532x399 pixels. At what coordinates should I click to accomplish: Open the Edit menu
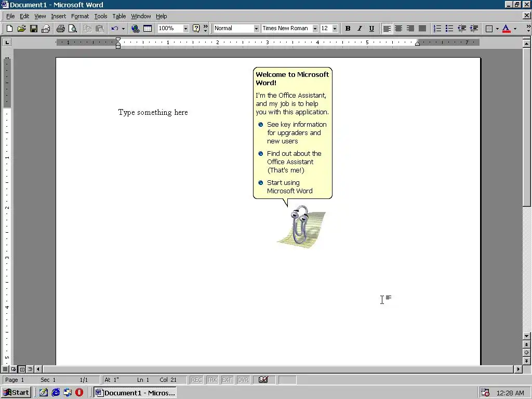(24, 16)
